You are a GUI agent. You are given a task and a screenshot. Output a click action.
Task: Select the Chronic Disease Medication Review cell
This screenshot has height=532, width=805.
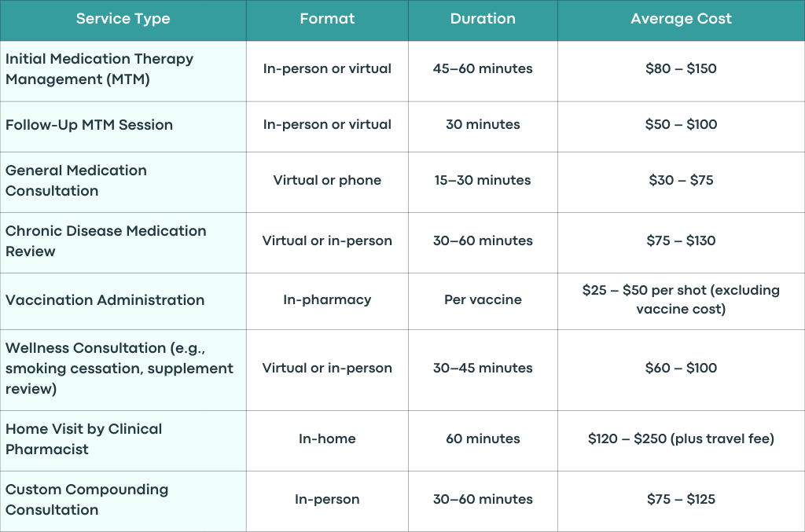coord(123,243)
